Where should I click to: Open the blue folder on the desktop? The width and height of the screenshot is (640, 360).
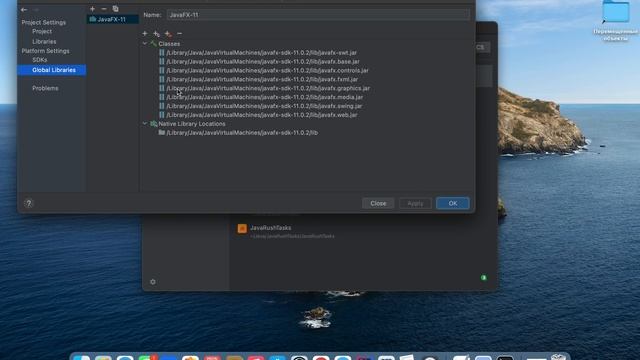pyautogui.click(x=616, y=11)
